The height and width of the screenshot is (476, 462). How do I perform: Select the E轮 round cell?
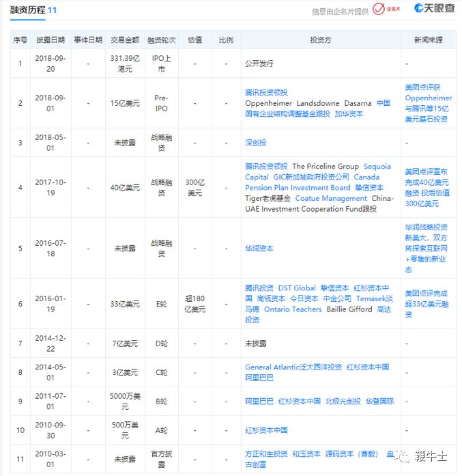coord(161,304)
